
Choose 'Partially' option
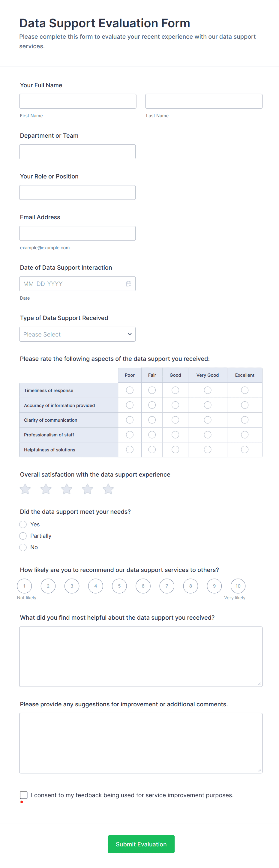pyautogui.click(x=23, y=536)
